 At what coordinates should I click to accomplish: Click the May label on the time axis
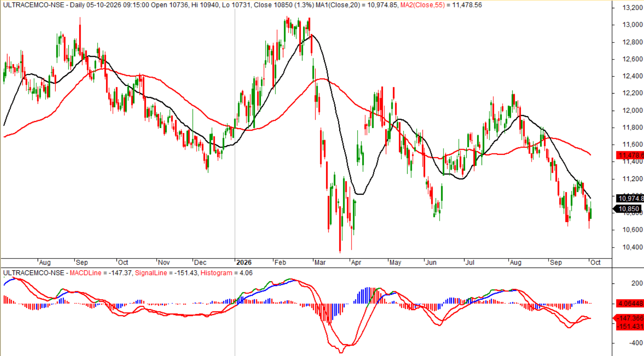point(395,262)
